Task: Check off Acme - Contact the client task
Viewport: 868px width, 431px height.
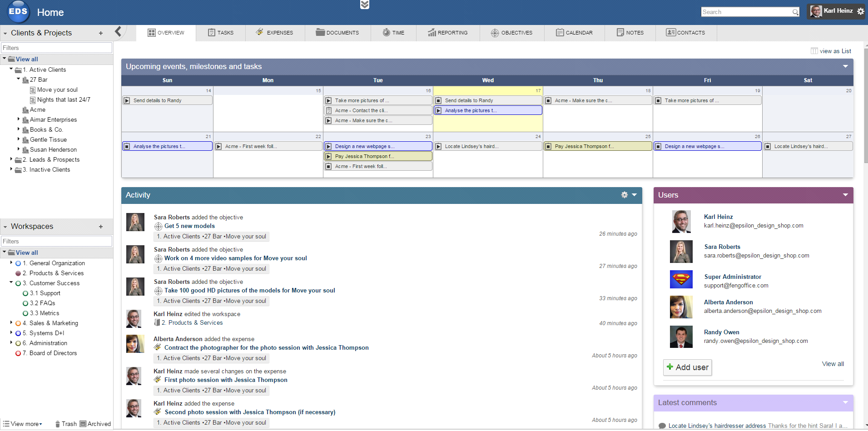Action: [x=329, y=110]
